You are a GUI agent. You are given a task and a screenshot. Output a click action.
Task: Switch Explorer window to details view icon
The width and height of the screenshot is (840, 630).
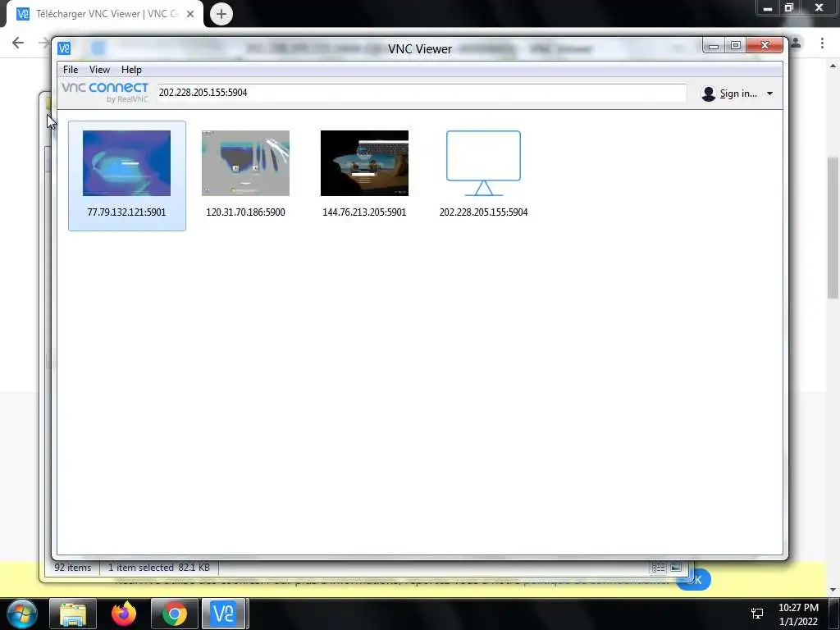(x=659, y=568)
